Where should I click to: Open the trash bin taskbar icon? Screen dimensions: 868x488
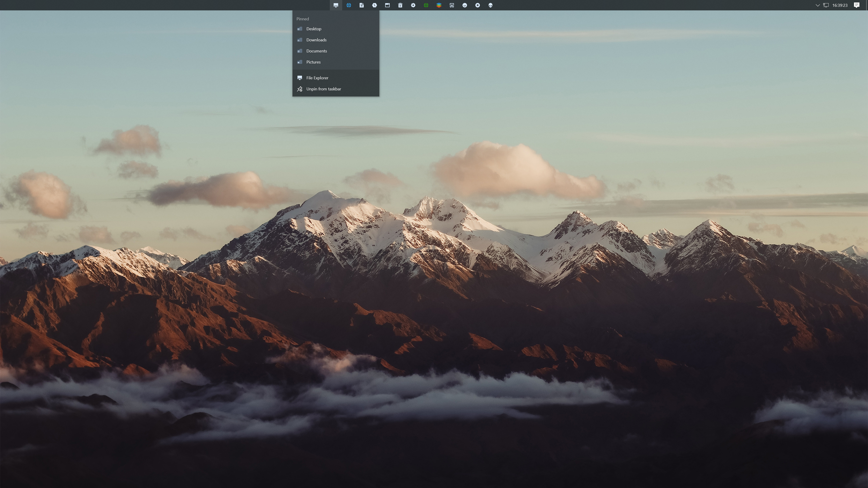click(x=400, y=5)
